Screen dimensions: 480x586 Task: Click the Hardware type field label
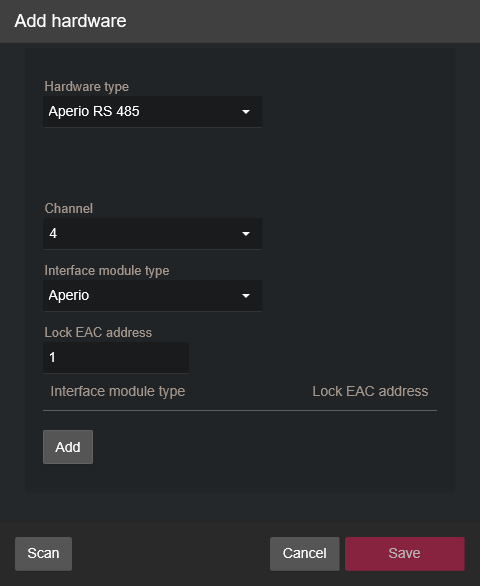click(87, 87)
